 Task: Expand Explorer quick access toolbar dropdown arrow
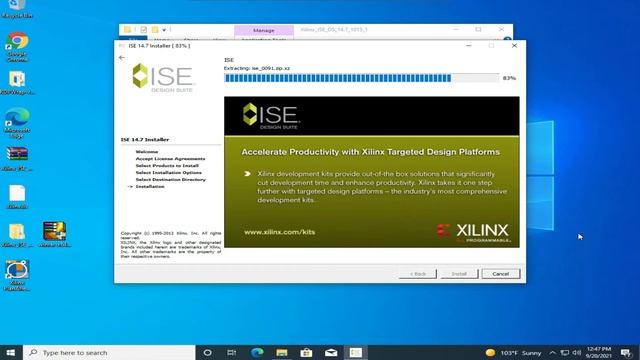coord(164,30)
